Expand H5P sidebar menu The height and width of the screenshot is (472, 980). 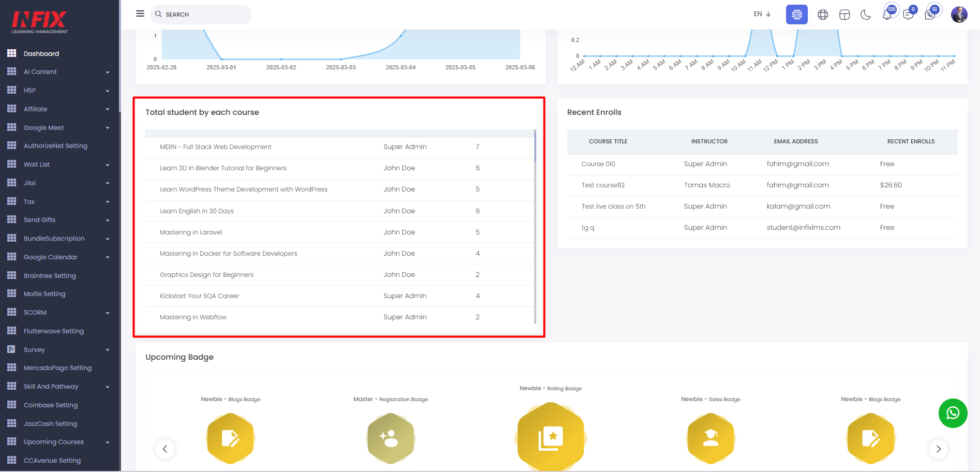pos(59,91)
